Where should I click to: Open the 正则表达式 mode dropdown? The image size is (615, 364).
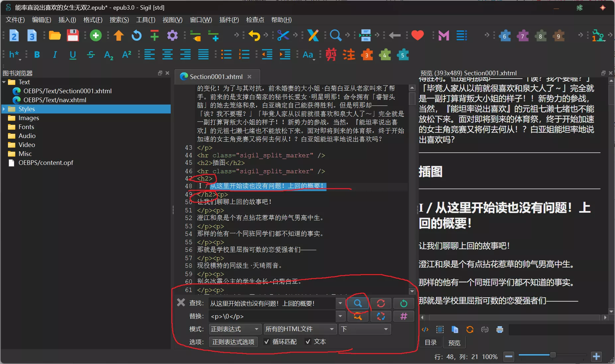234,329
